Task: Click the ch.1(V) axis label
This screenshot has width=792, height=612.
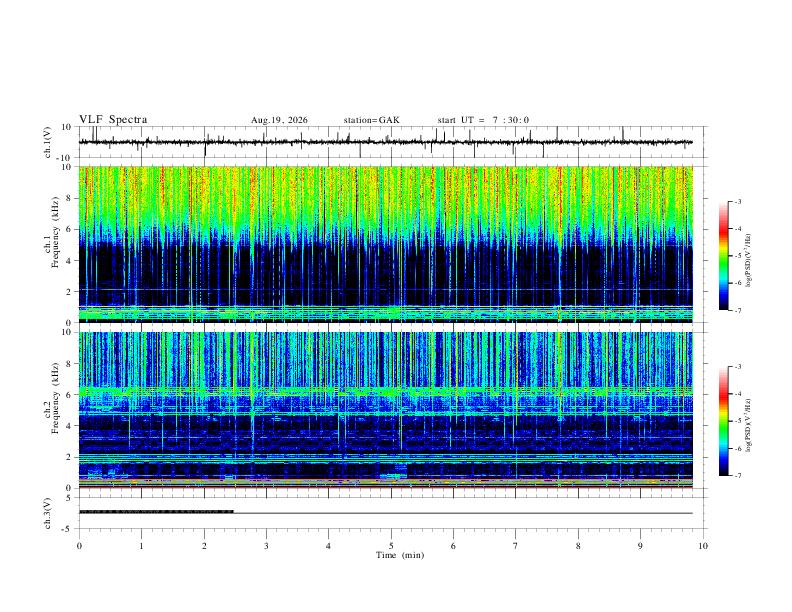Action: point(48,142)
